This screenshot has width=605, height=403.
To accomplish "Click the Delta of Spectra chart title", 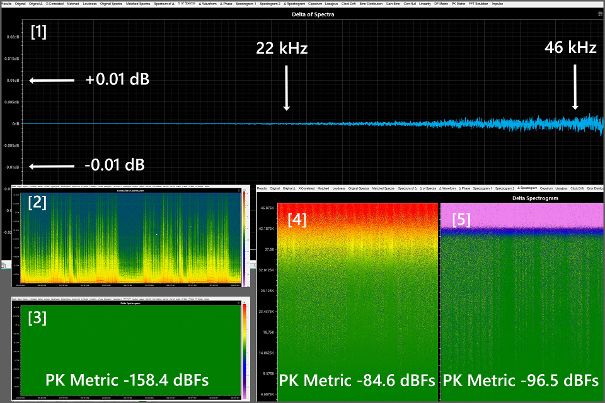I will [x=313, y=14].
